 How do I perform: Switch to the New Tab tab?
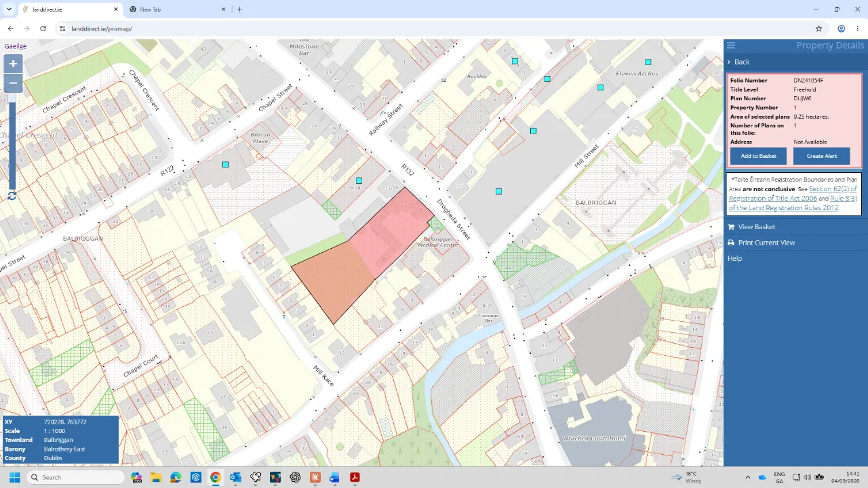[x=176, y=9]
